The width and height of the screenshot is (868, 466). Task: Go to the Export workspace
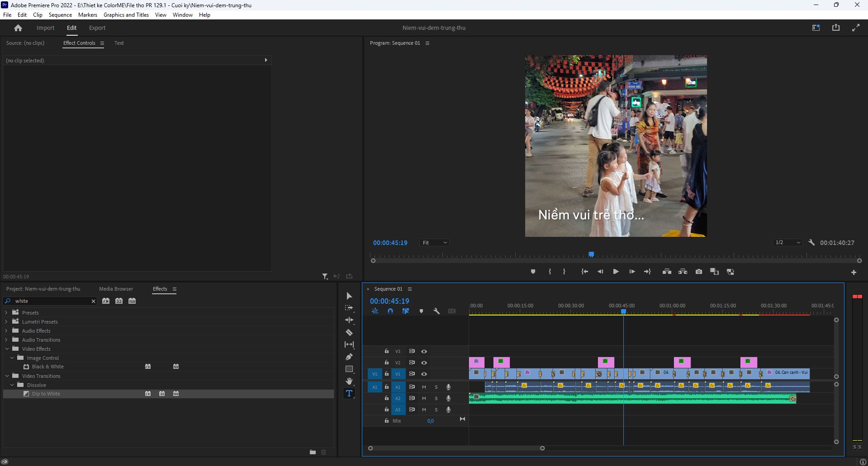click(97, 28)
